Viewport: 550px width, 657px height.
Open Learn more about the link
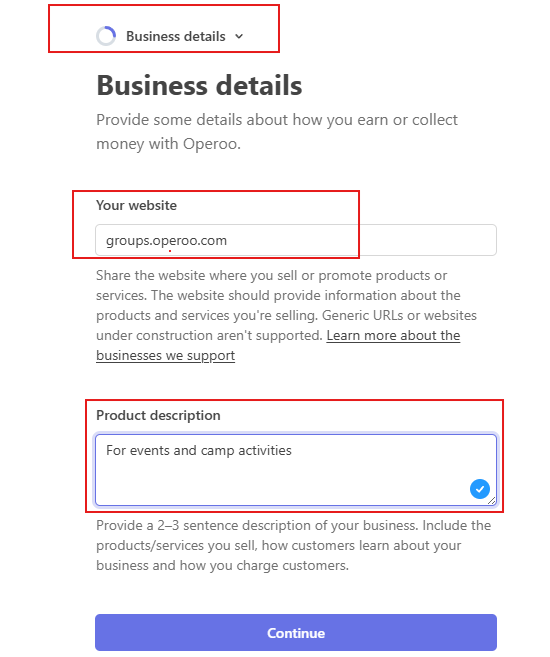tap(393, 336)
